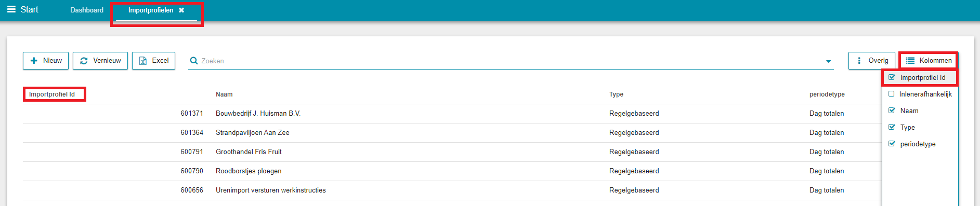This screenshot has width=980, height=206.
Task: Click the Excel file icon
Action: coord(143,61)
